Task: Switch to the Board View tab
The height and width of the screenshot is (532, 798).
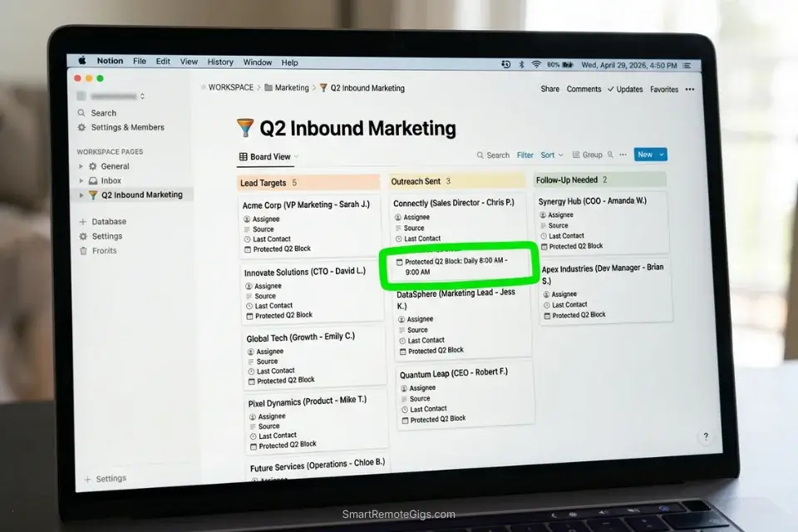Action: click(x=268, y=156)
